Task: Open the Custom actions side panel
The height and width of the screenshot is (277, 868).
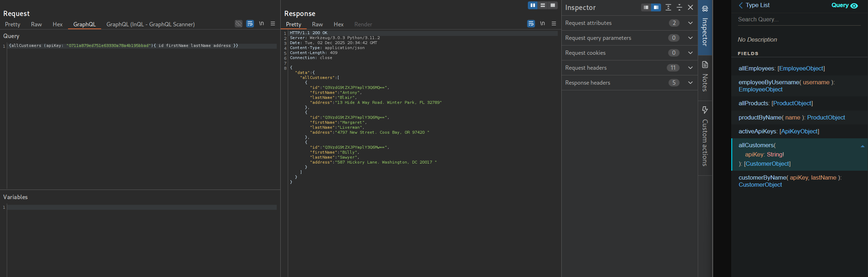Action: click(x=705, y=137)
